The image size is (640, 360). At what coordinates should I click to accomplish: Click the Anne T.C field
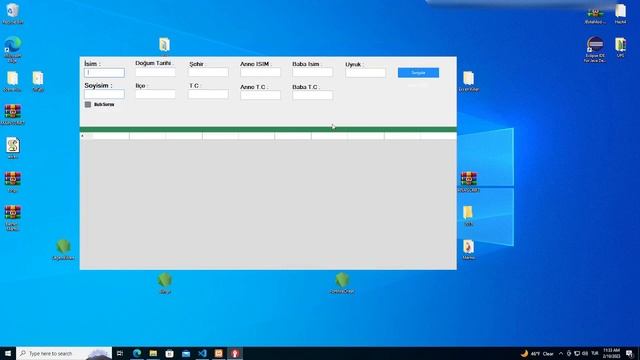coord(260,95)
